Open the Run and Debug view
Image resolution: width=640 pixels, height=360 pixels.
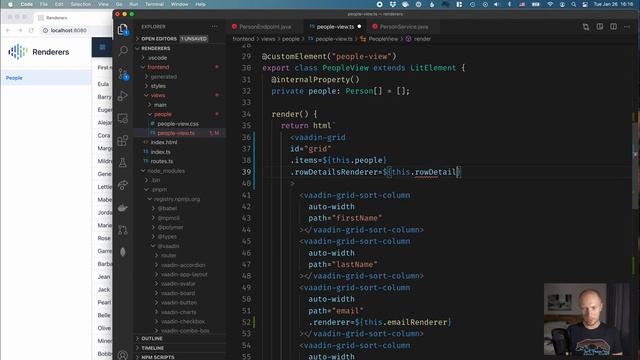coord(122,96)
